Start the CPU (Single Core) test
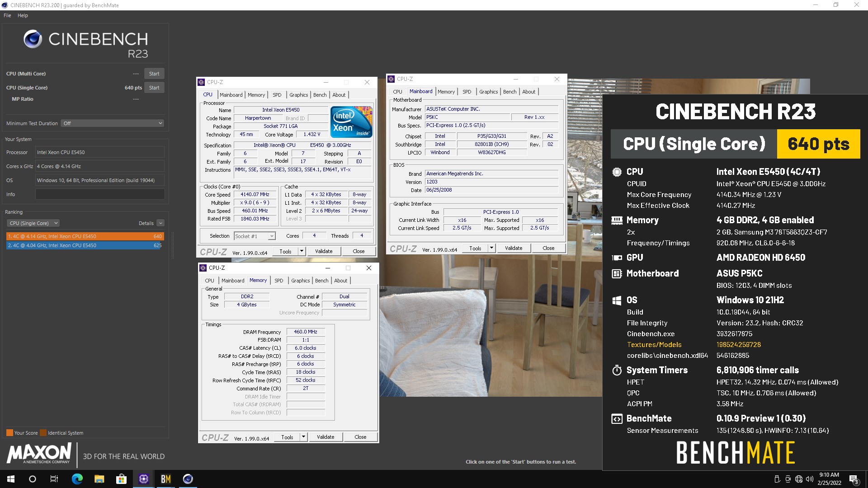This screenshot has height=488, width=868. pos(154,88)
